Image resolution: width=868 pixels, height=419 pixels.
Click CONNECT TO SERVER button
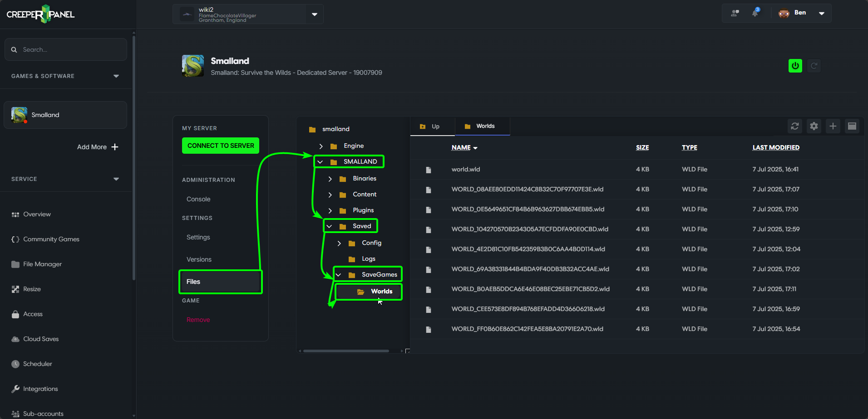tap(221, 146)
